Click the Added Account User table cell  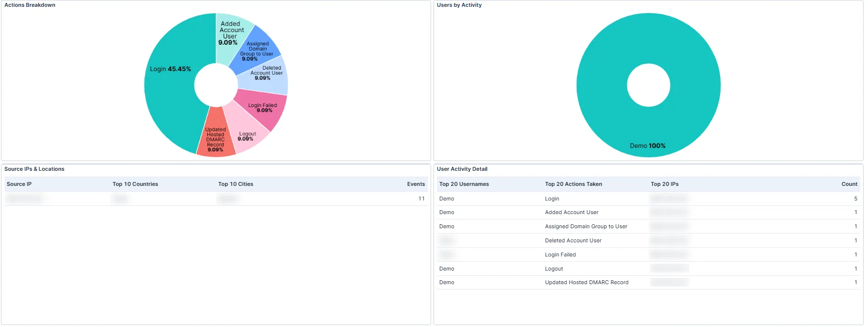[572, 212]
